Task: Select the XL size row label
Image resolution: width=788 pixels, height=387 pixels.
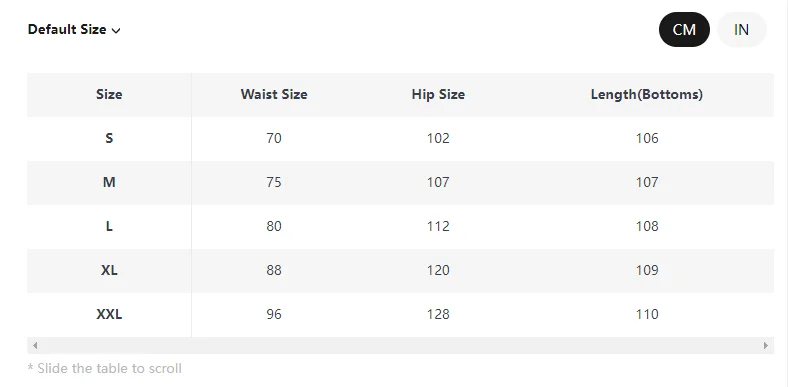Action: (109, 270)
